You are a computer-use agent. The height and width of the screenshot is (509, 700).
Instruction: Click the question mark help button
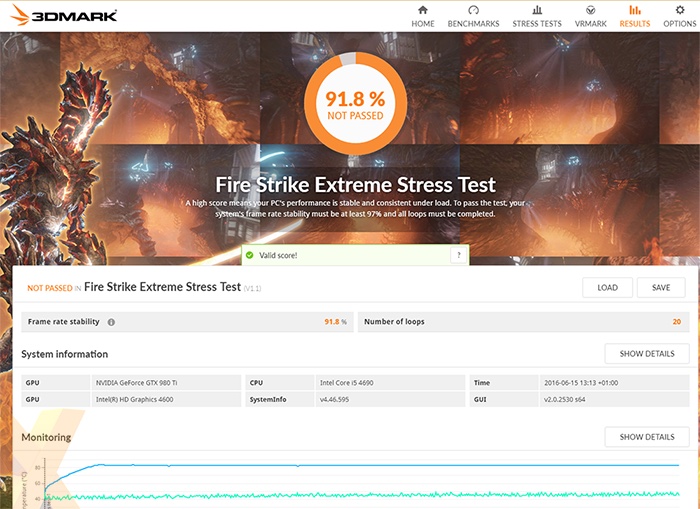pyautogui.click(x=459, y=256)
